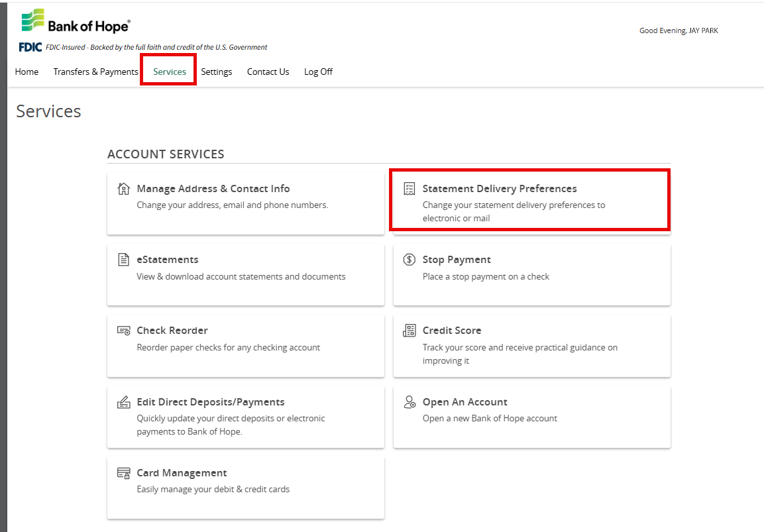Click the house icon beside Manage Address

coord(124,189)
